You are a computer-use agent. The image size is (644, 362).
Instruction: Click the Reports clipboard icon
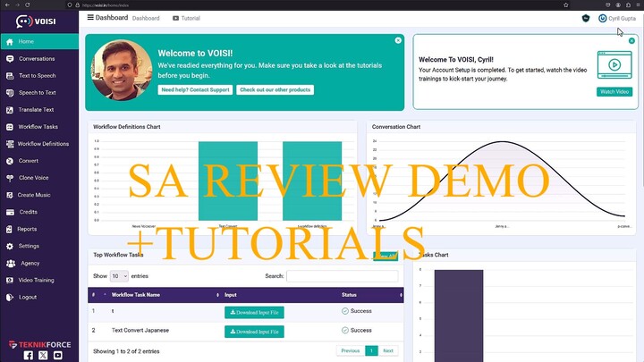(9, 230)
